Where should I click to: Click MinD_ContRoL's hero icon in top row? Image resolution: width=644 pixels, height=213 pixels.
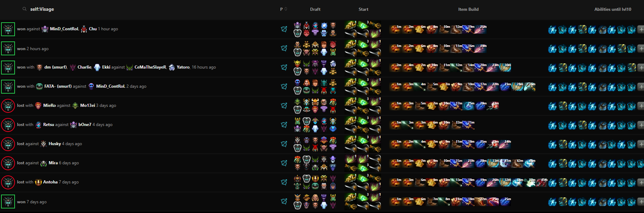[45, 29]
